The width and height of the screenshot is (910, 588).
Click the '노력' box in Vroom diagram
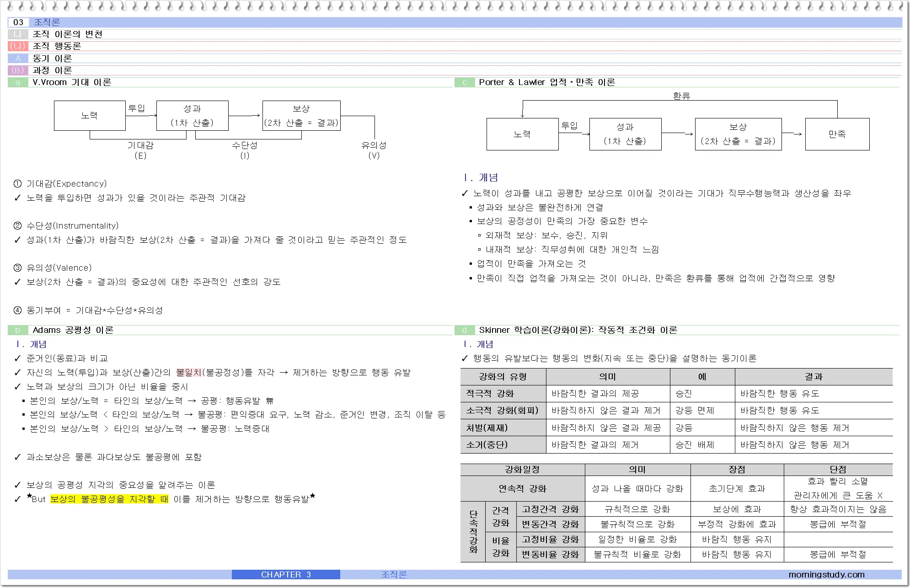point(90,116)
